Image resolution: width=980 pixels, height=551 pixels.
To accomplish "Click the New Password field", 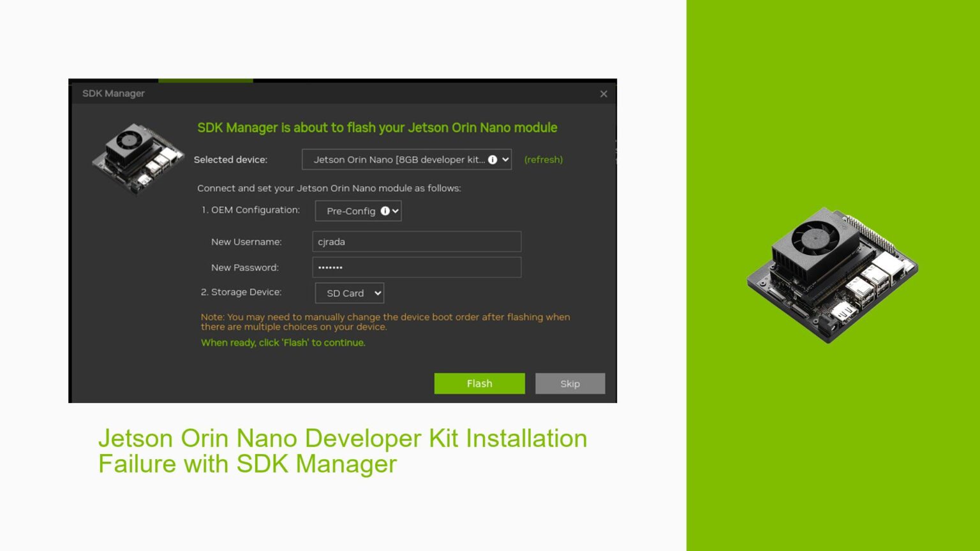I will pos(417,267).
